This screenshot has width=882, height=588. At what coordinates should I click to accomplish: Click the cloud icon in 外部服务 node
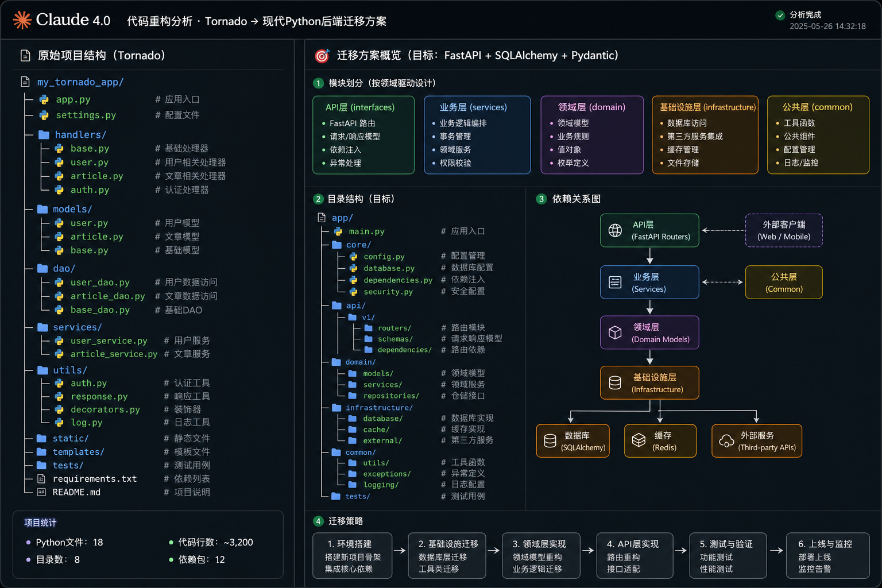(x=726, y=441)
